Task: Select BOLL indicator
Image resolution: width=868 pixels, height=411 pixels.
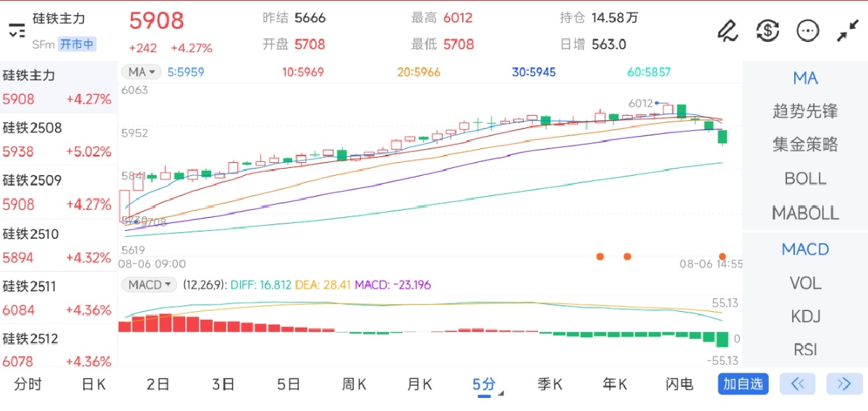Action: click(805, 179)
